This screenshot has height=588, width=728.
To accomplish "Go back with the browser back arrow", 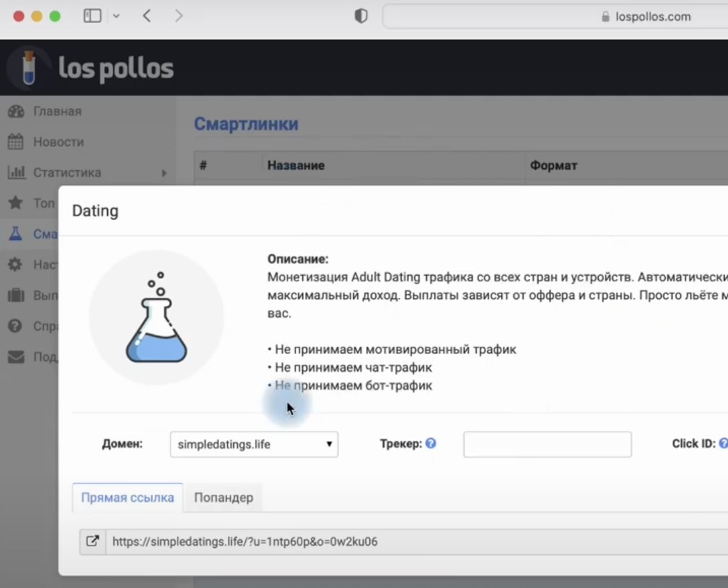I will tap(147, 16).
